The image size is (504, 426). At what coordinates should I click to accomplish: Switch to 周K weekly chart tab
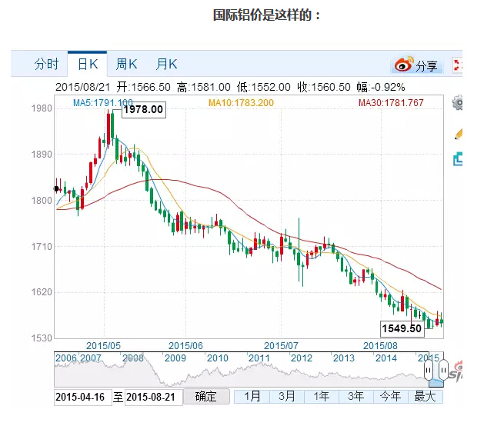pyautogui.click(x=126, y=64)
